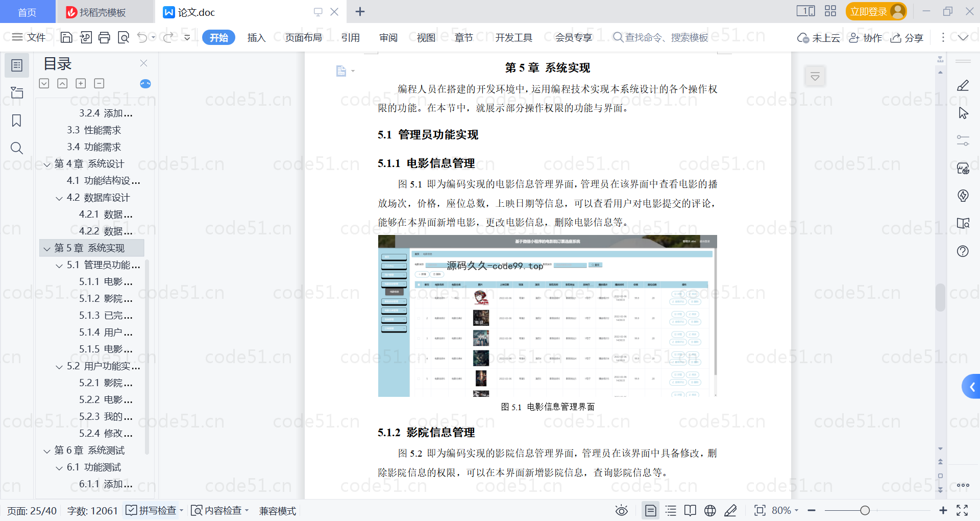Expand blue side panel arrow button

tap(971, 387)
